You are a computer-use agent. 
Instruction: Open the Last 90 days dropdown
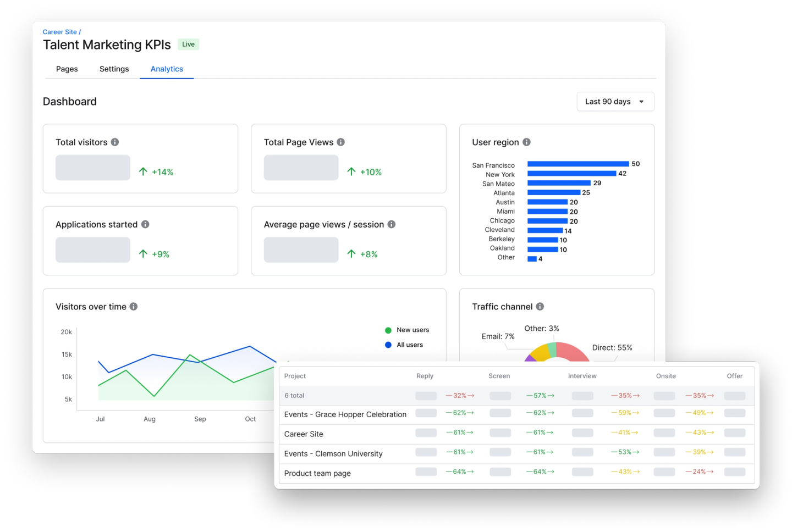tap(615, 102)
